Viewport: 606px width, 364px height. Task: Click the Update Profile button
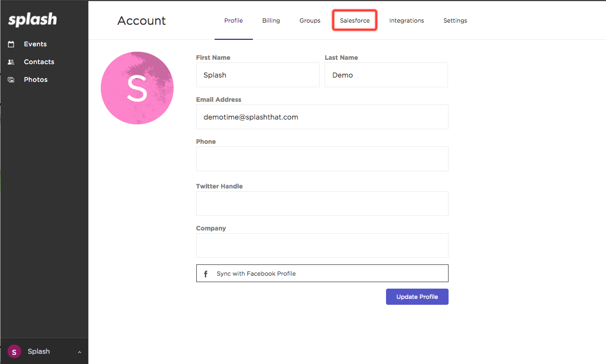click(417, 297)
